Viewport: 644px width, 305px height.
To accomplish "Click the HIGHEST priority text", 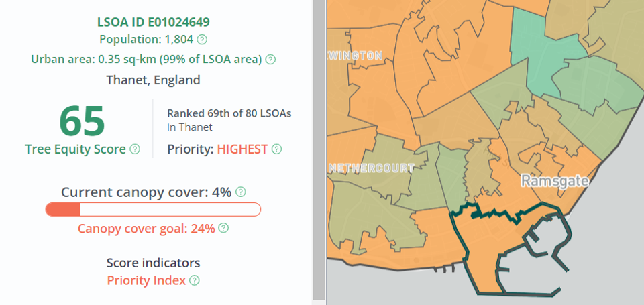I will pyautogui.click(x=242, y=149).
